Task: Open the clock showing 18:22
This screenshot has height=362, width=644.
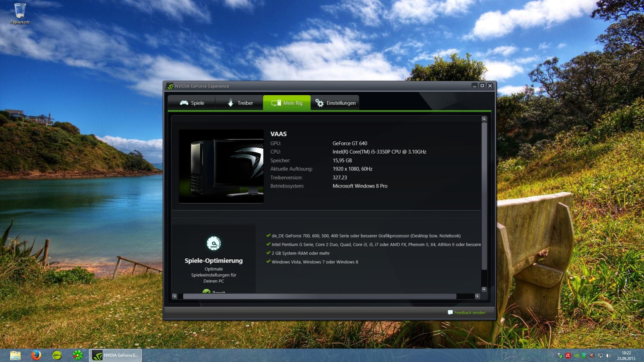Action: (x=626, y=356)
